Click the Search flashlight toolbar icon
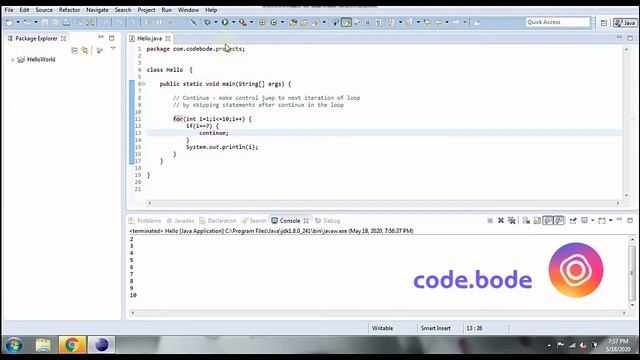This screenshot has height=360, width=640. (x=316, y=22)
